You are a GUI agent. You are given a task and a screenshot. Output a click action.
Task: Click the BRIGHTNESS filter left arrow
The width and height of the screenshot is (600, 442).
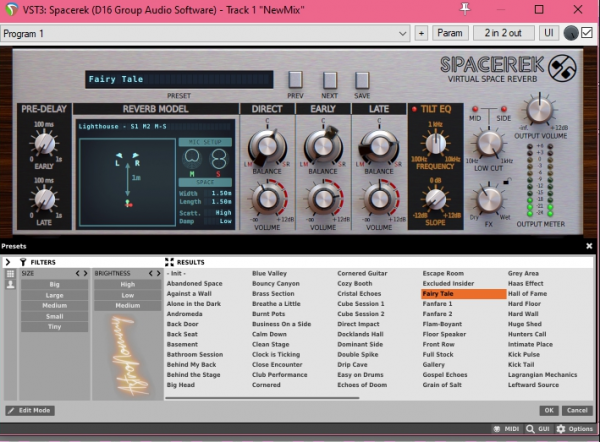tap(151, 273)
